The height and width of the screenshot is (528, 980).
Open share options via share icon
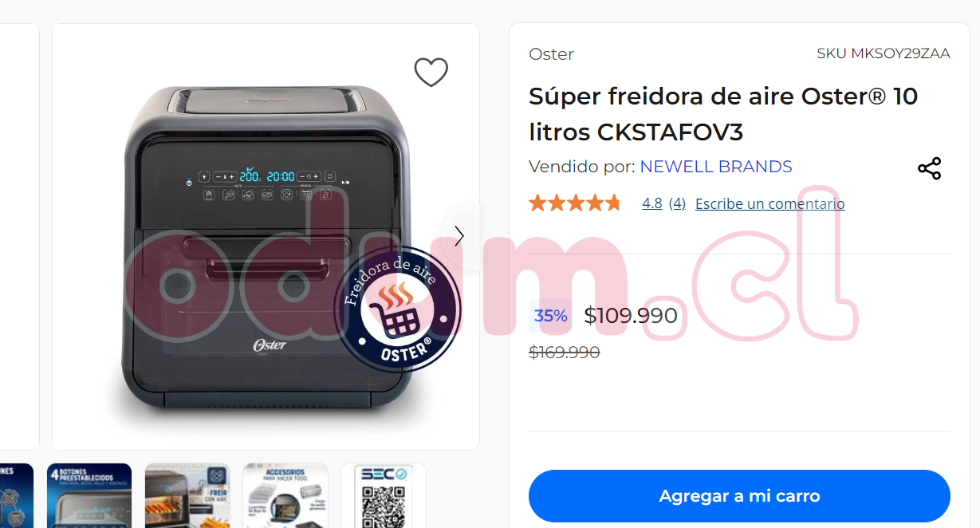[x=929, y=168]
